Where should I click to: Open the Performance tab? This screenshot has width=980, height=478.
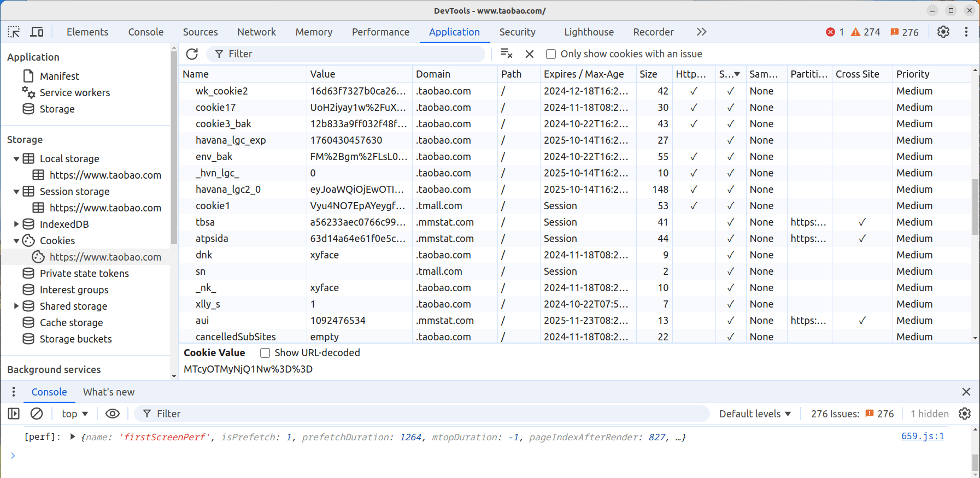380,32
